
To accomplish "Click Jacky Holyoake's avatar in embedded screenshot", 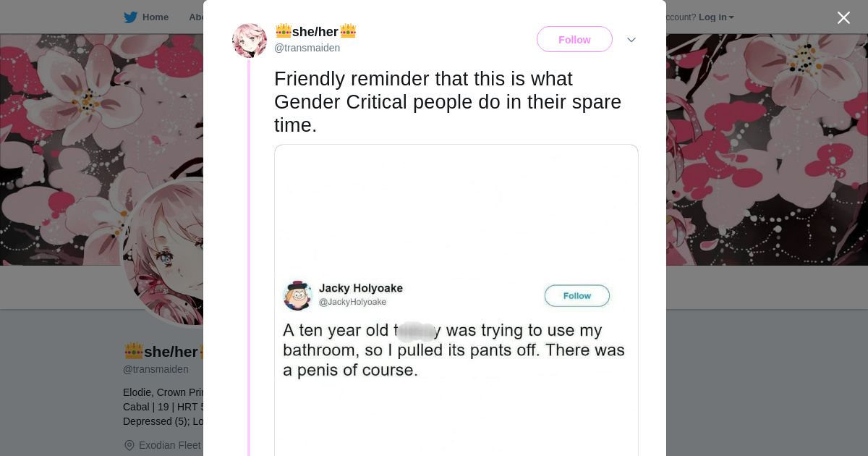I will click(297, 295).
